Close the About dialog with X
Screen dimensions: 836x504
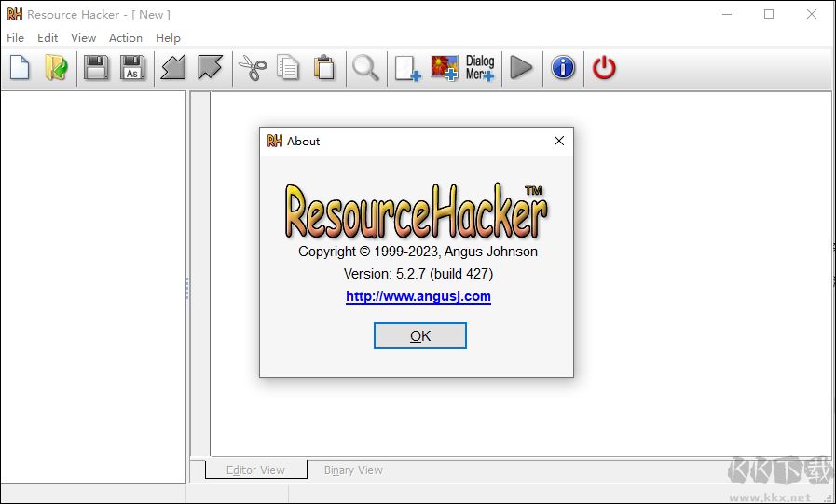click(559, 141)
